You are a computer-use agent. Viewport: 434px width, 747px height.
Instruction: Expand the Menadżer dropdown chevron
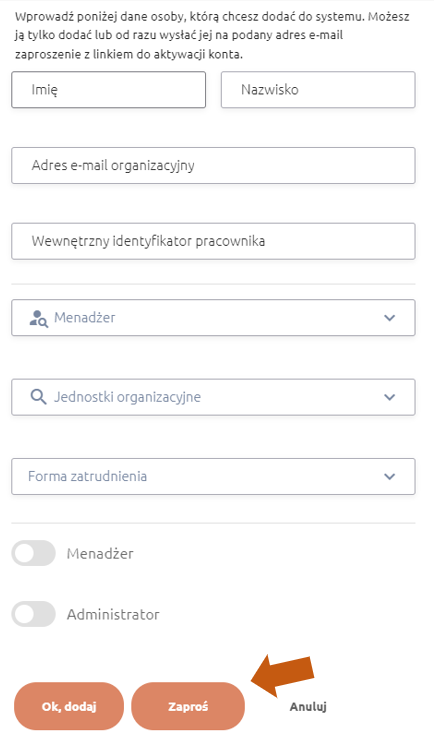click(x=390, y=318)
